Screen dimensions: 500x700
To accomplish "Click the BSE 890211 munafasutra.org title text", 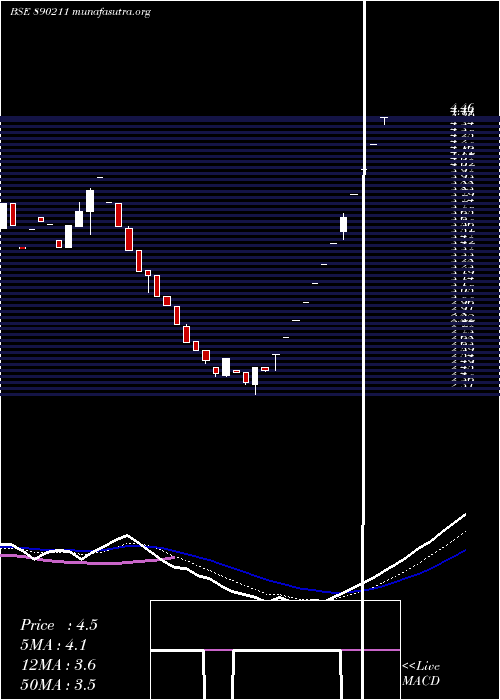I will tap(80, 12).
